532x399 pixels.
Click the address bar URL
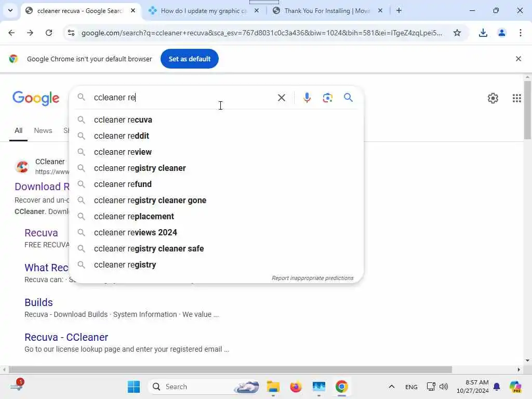point(262,33)
